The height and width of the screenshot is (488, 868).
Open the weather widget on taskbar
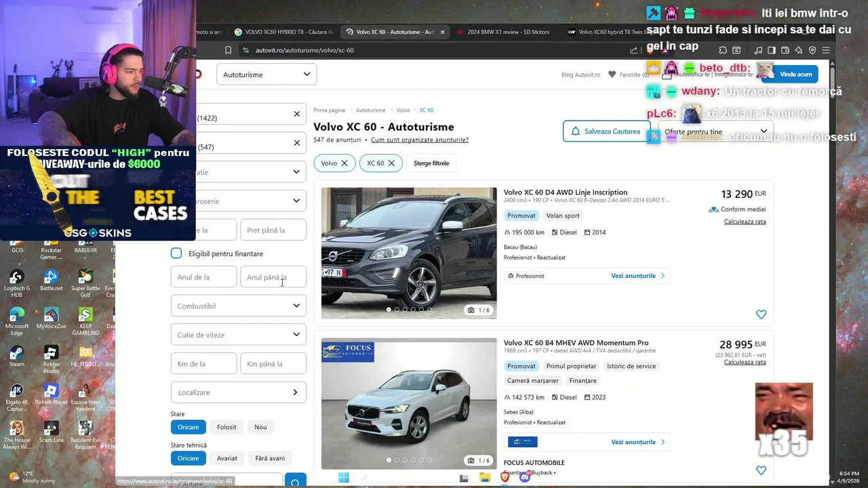31,477
